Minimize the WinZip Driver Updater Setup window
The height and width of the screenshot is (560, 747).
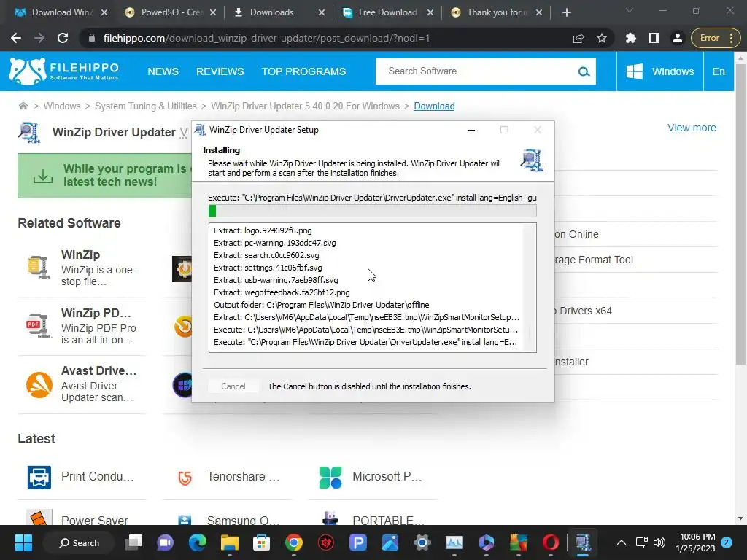pyautogui.click(x=471, y=130)
